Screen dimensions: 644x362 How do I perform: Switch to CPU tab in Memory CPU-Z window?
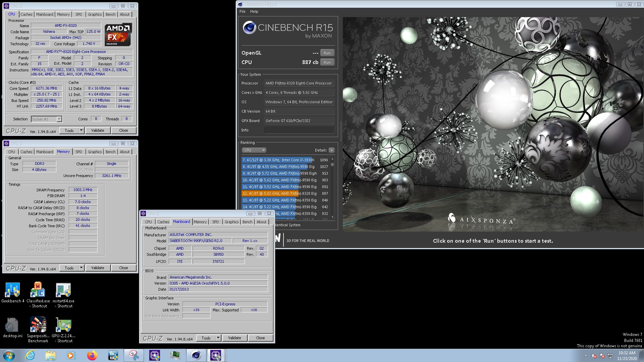(12, 152)
